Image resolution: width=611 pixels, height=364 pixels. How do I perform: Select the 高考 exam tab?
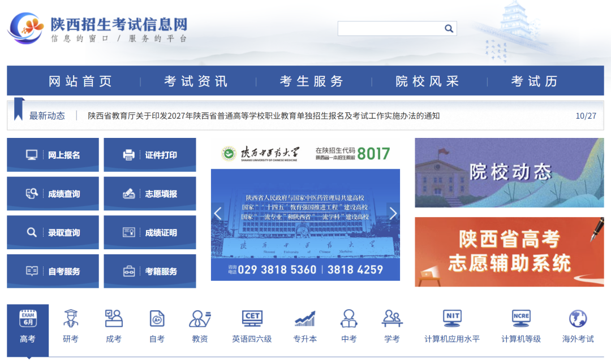(28, 330)
